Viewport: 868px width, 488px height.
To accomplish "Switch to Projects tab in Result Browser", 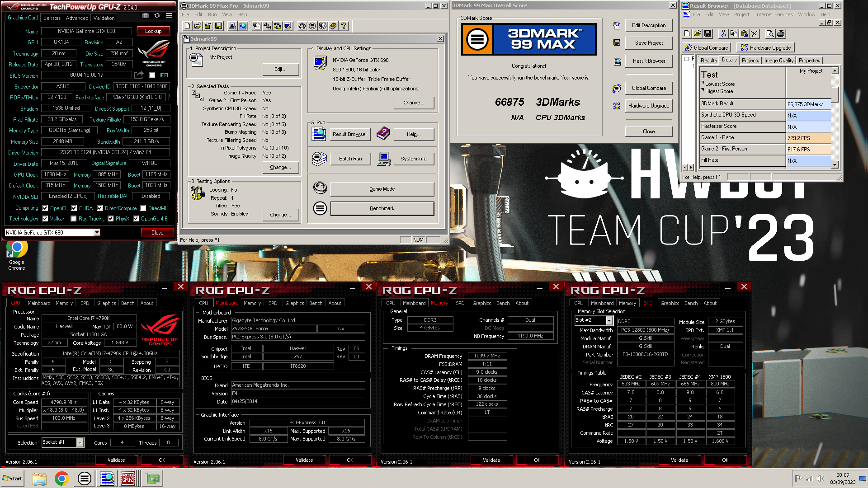I will [x=750, y=61].
